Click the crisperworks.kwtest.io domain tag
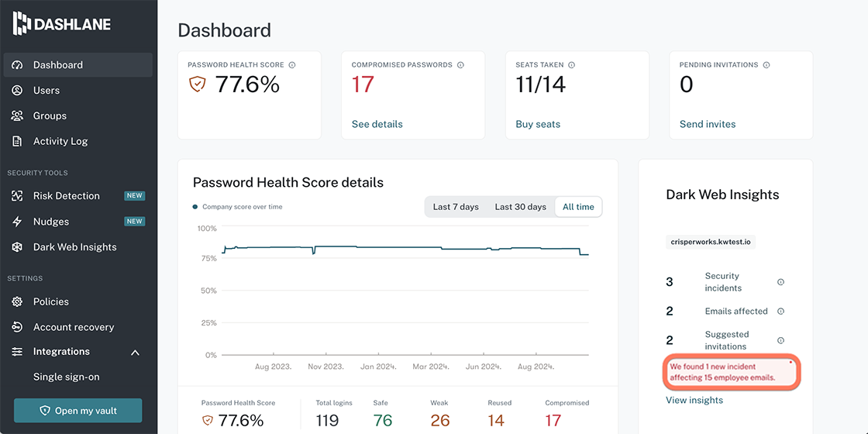 (x=710, y=242)
